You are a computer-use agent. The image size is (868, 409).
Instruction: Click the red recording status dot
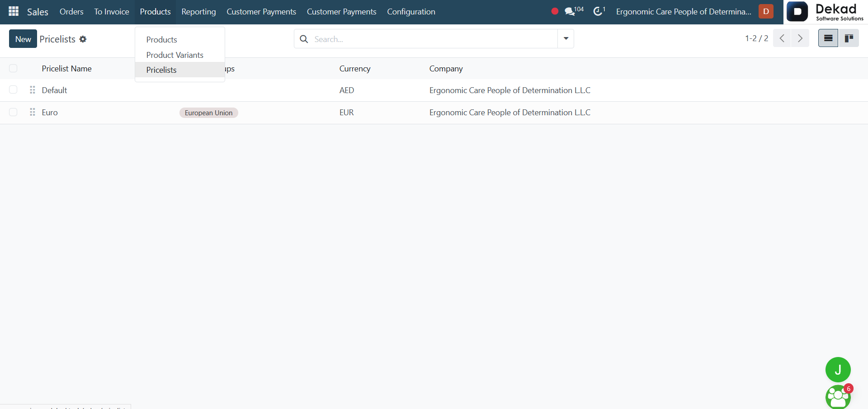point(555,11)
